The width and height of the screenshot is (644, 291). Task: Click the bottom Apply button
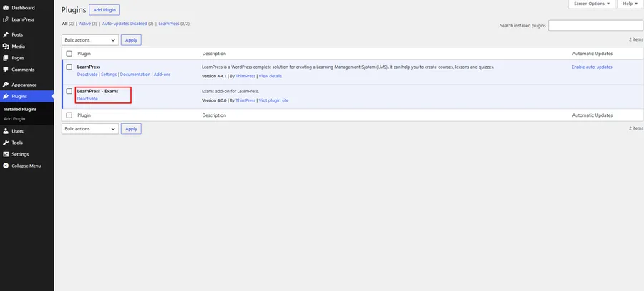click(131, 129)
